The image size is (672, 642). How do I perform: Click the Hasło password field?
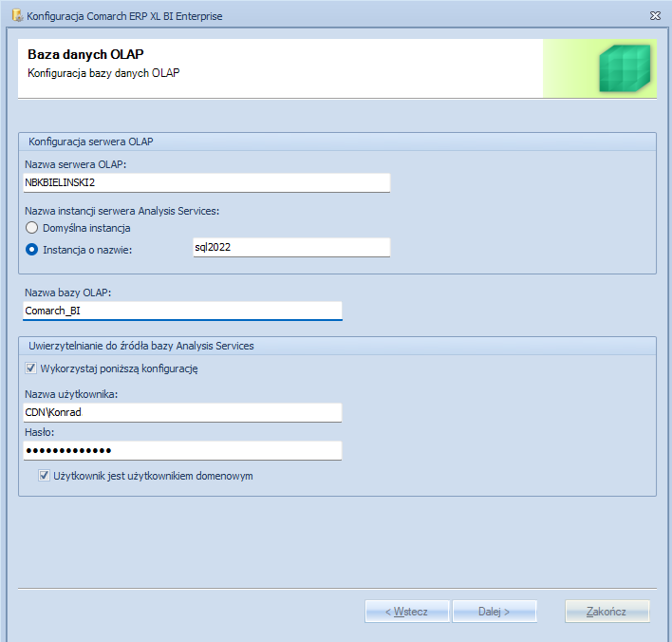[x=182, y=450]
